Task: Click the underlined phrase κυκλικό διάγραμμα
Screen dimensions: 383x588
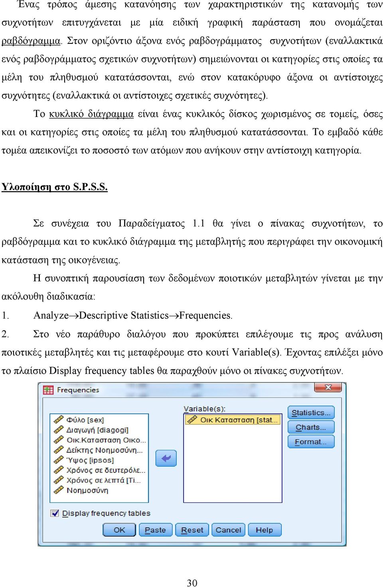Action: pos(91,114)
